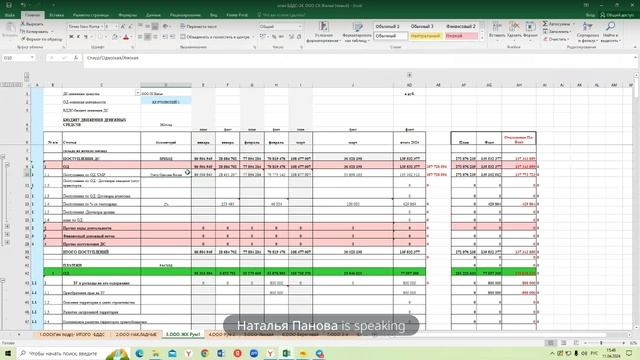
Task: Increase the cell indent
Action: 172,37
